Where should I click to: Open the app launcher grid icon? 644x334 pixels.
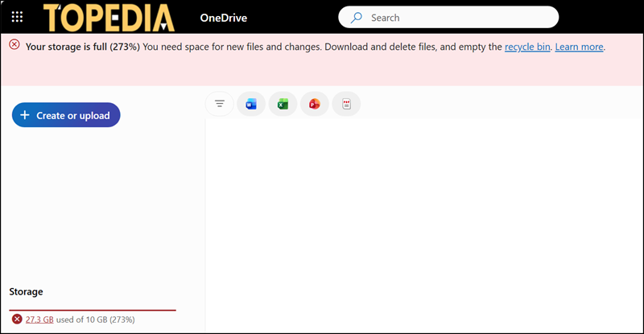point(17,17)
